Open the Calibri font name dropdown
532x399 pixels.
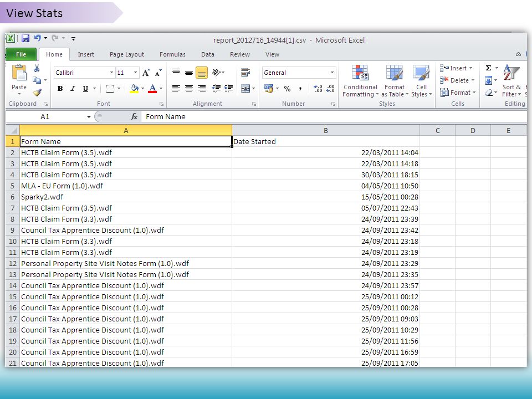(111, 73)
